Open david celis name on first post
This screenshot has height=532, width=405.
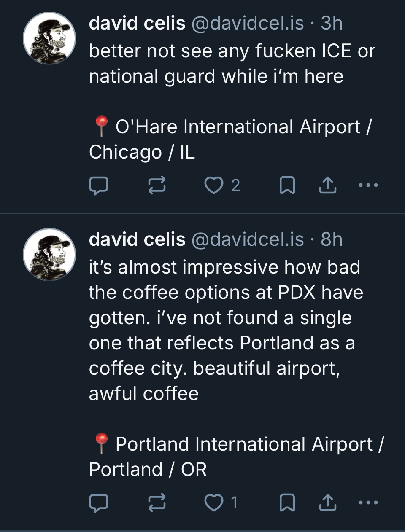point(137,23)
